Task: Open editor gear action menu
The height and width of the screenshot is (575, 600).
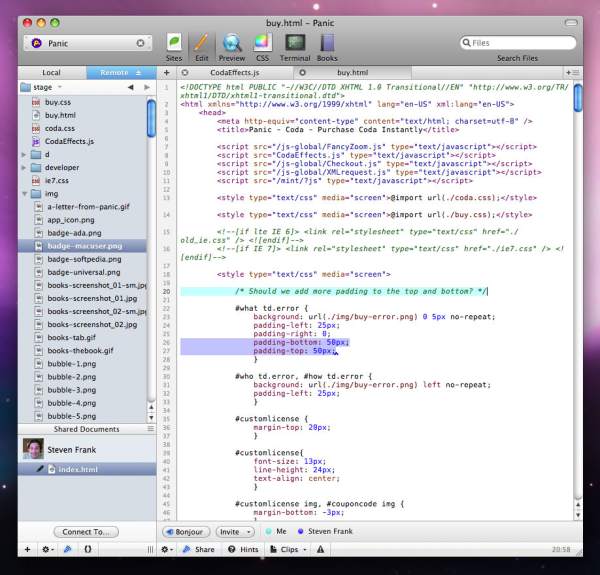Action: click(x=167, y=550)
